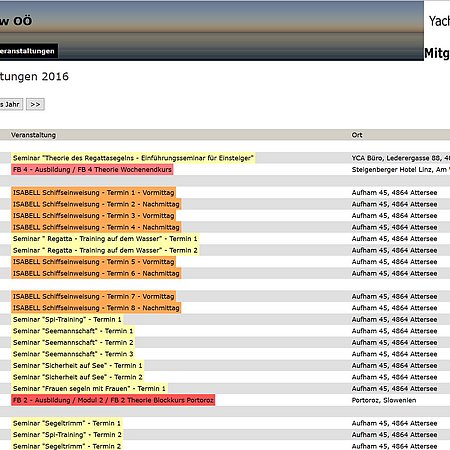Click Seminar Spi-Training Termin 1
The image size is (450, 450).
point(67,319)
